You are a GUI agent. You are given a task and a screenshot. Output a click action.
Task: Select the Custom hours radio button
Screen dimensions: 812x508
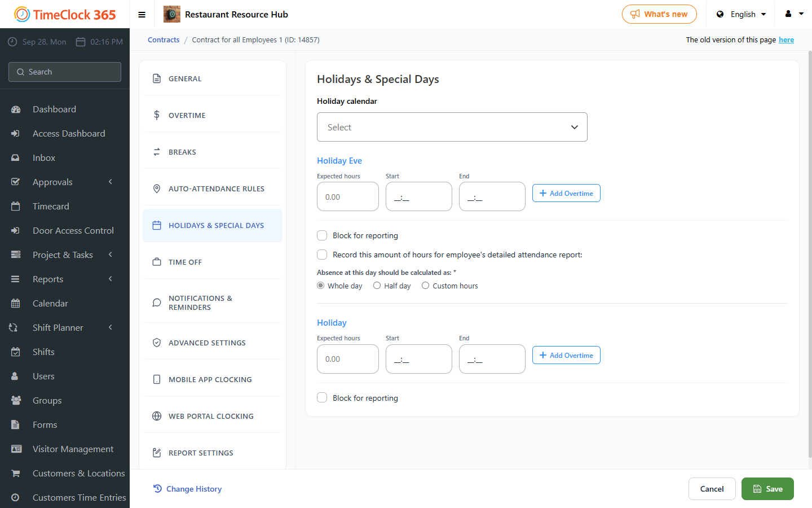pos(426,286)
